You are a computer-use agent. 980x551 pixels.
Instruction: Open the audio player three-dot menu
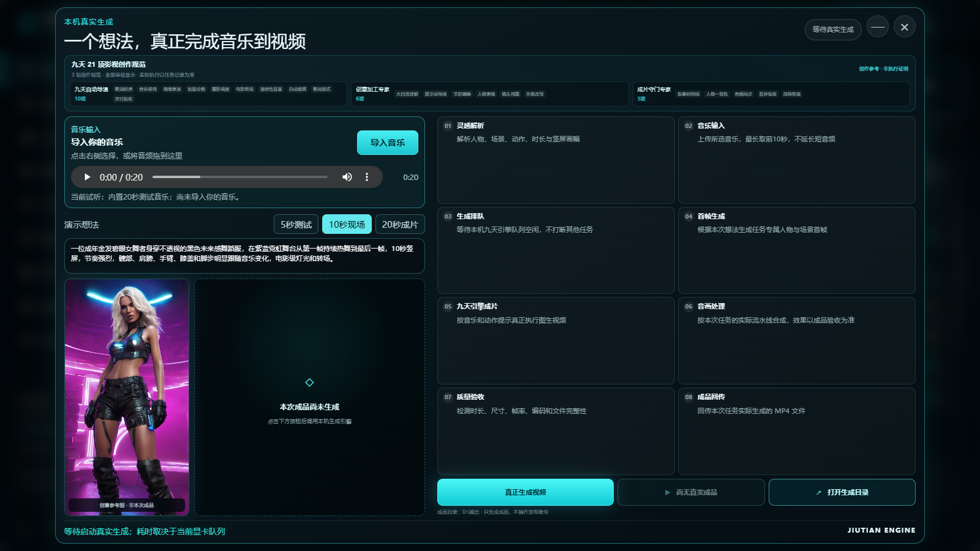pyautogui.click(x=367, y=177)
